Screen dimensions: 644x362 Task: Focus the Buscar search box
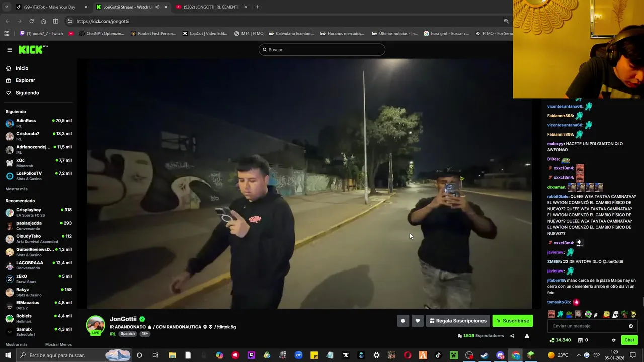(x=322, y=50)
